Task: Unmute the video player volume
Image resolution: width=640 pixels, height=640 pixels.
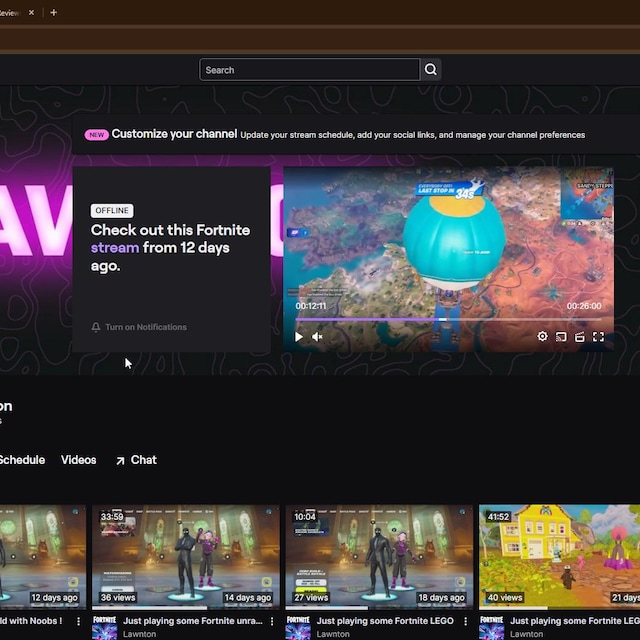Action: pyautogui.click(x=317, y=337)
